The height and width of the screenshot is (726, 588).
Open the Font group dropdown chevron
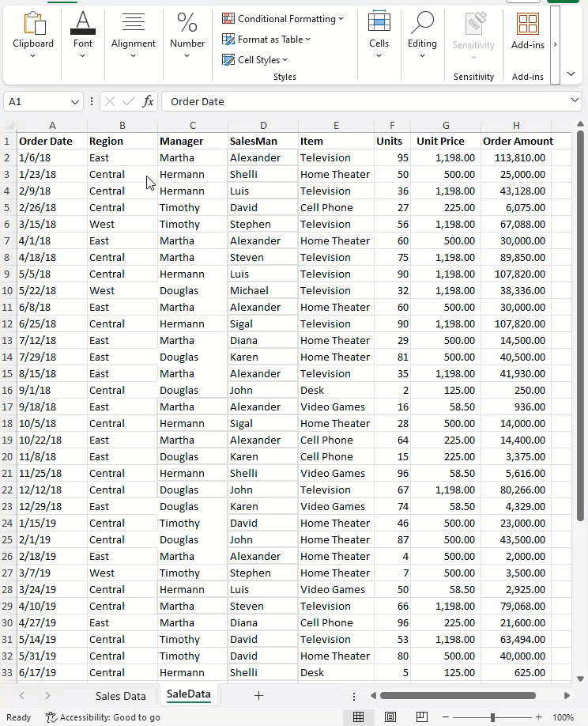tap(83, 56)
